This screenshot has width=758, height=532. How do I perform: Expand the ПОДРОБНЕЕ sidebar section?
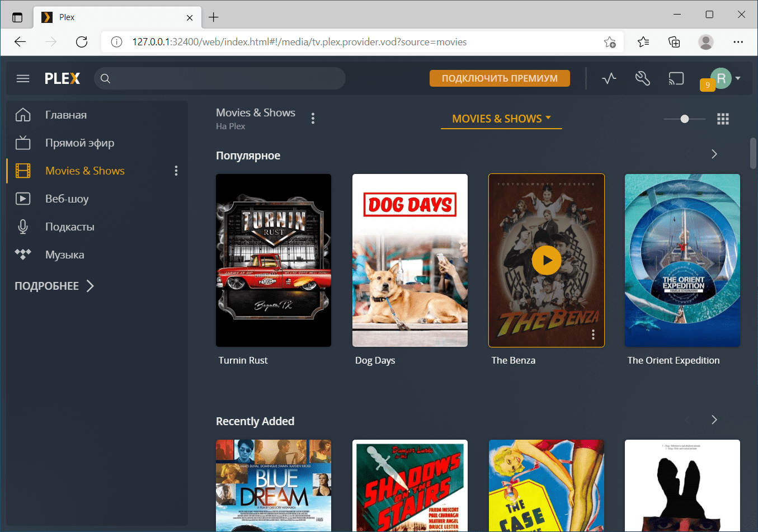point(54,286)
